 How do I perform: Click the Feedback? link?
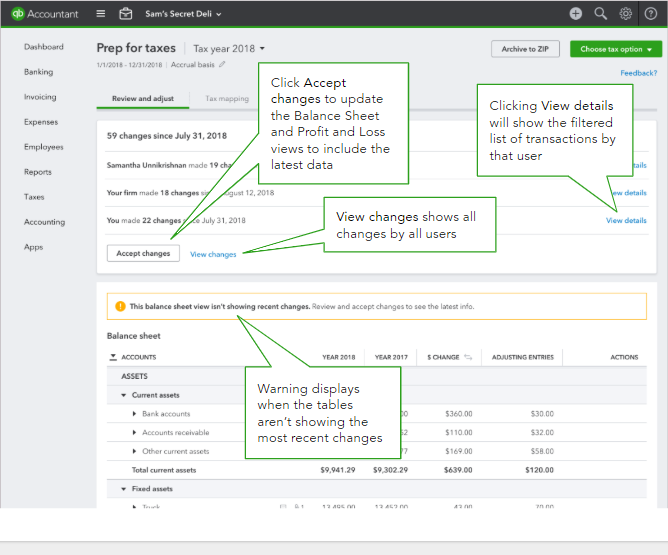point(639,73)
